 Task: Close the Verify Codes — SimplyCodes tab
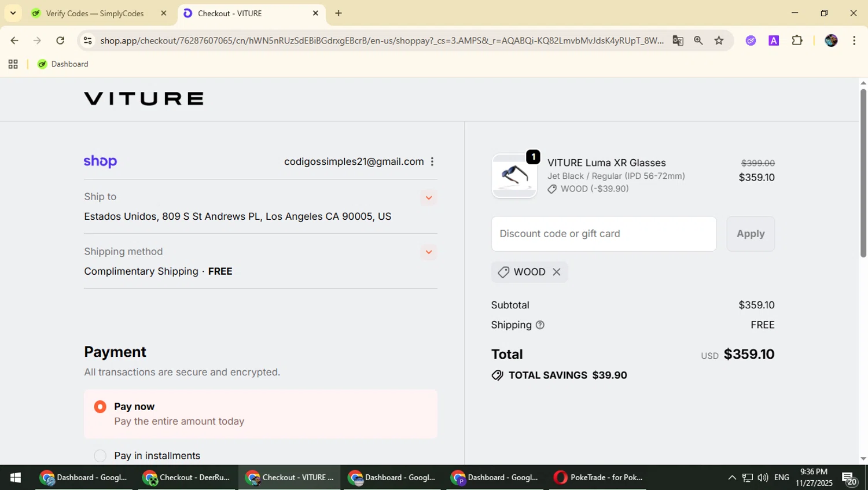(164, 13)
